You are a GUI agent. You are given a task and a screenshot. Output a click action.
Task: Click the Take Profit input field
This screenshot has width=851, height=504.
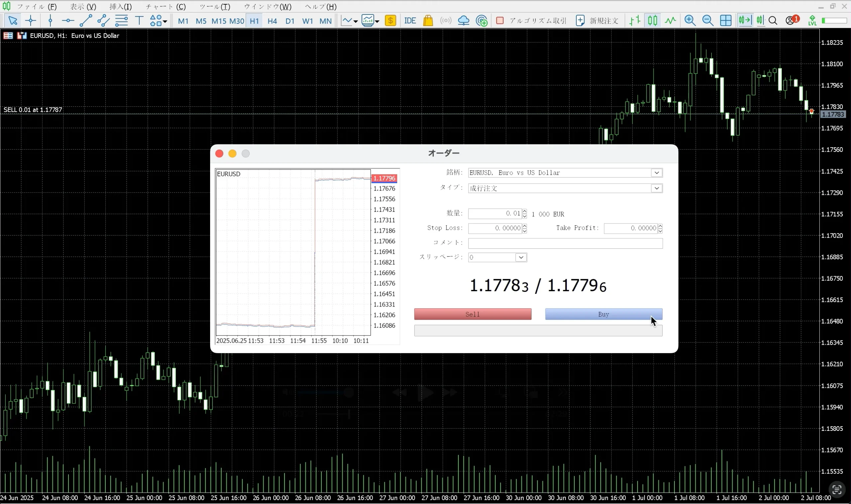631,228
